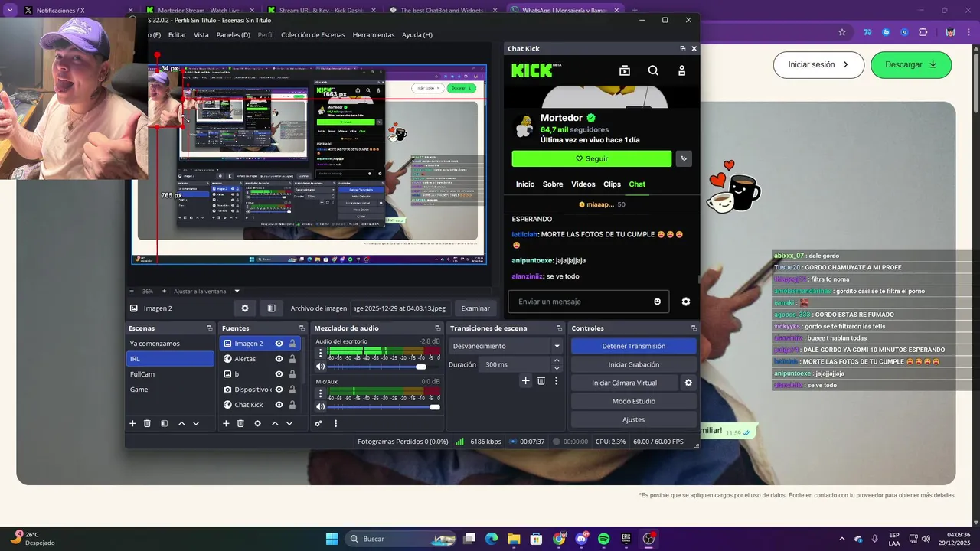Open the Vista menu in OBS
Viewport: 980px width, 551px height.
coord(201,35)
